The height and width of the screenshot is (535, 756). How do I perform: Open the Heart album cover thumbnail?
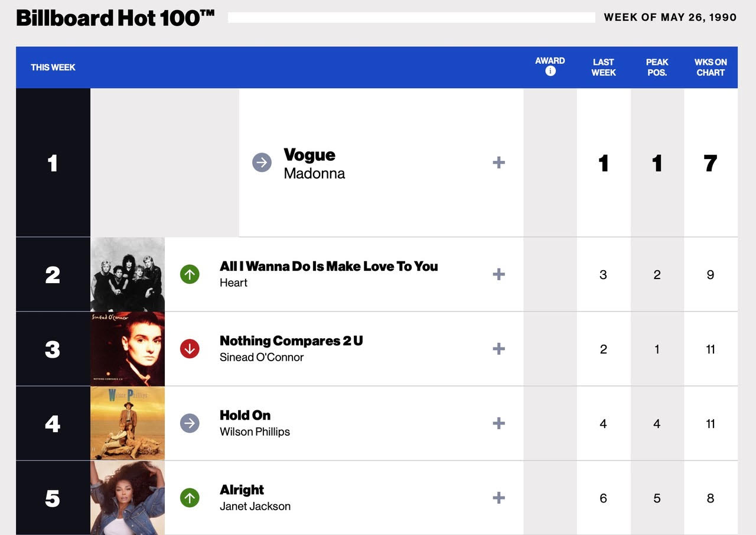128,274
